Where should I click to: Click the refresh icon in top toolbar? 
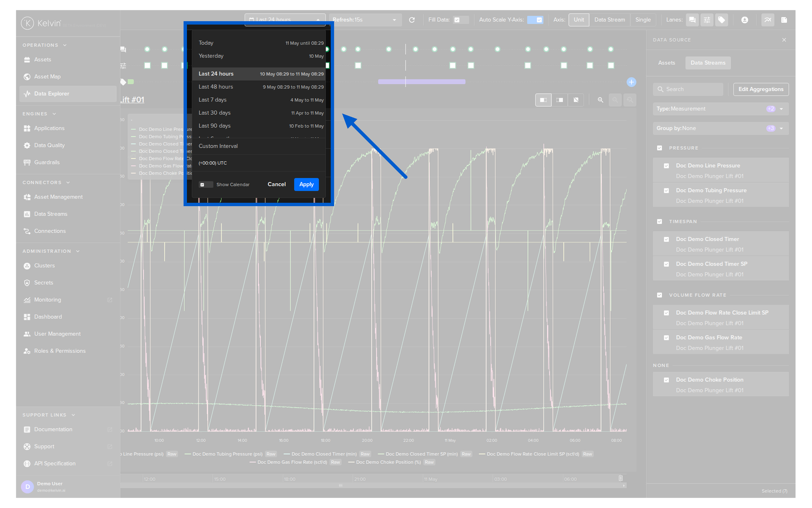[x=411, y=20]
